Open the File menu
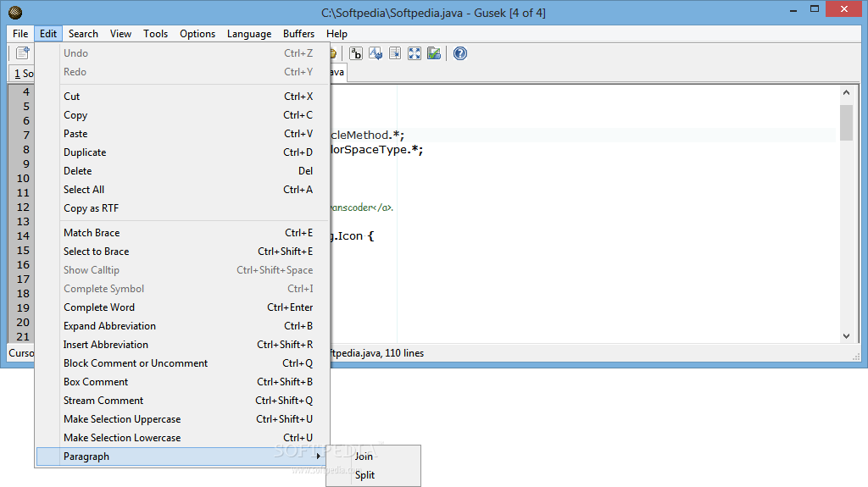This screenshot has height=487, width=868. tap(20, 34)
